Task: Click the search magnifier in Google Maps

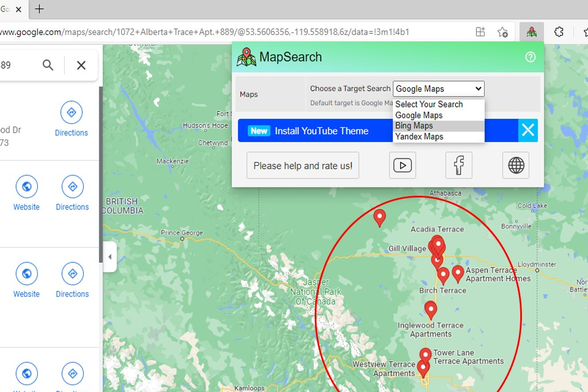Action: (48, 65)
